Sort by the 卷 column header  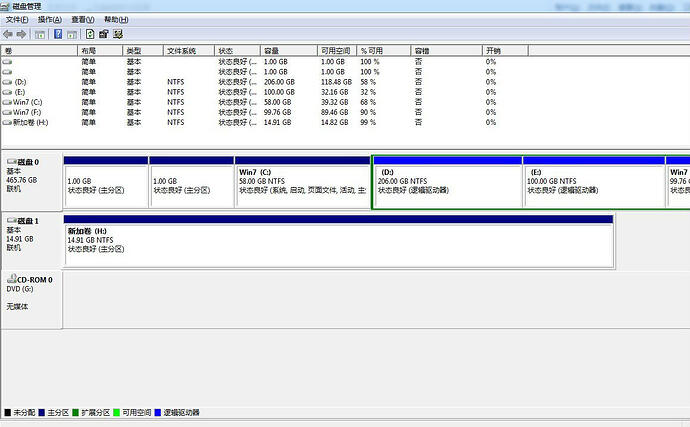point(39,51)
